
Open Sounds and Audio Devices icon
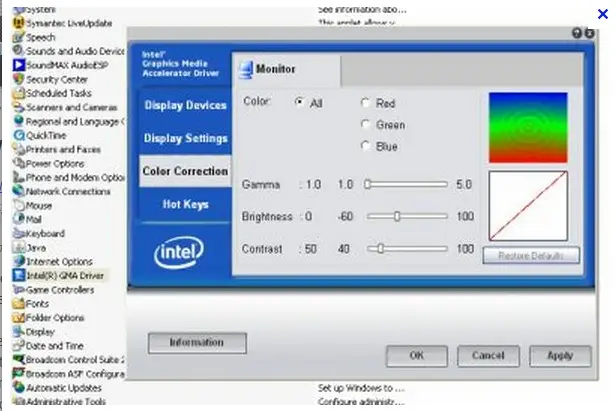coord(18,51)
